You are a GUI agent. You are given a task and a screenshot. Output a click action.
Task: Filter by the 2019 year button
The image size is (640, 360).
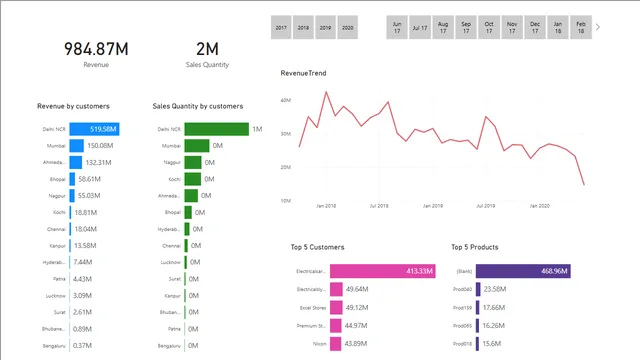tap(325, 27)
